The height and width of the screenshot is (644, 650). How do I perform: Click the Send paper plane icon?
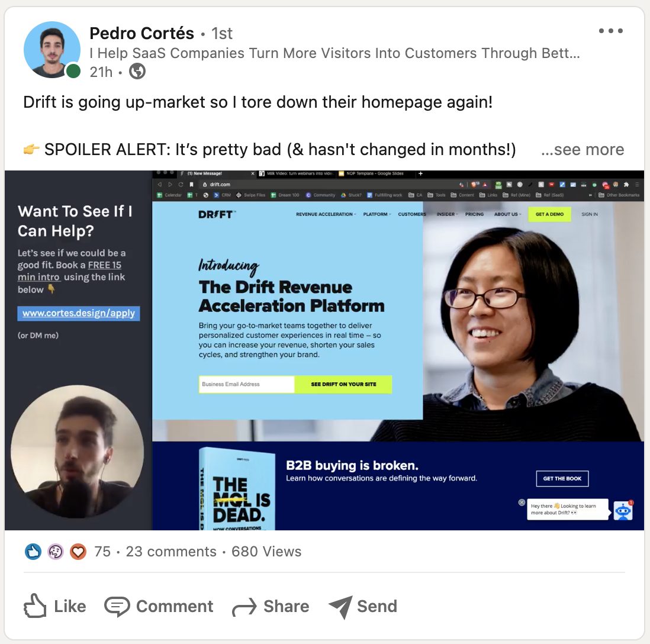340,607
